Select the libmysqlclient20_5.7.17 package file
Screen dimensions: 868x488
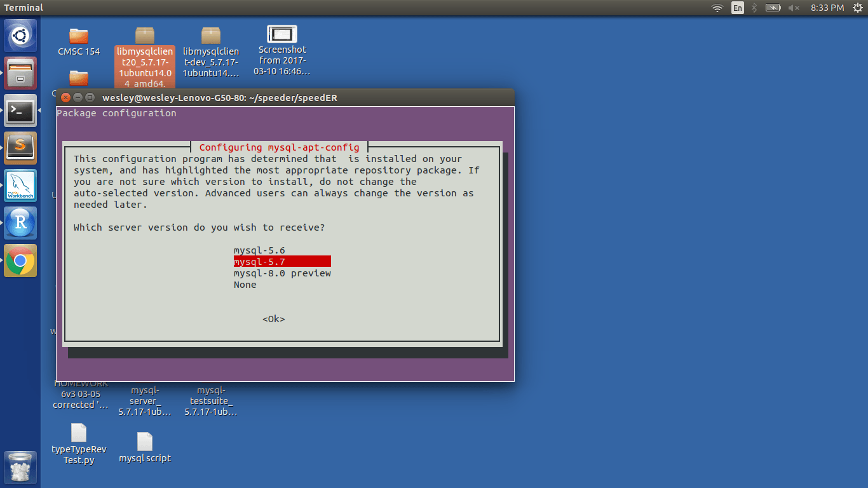coord(145,58)
